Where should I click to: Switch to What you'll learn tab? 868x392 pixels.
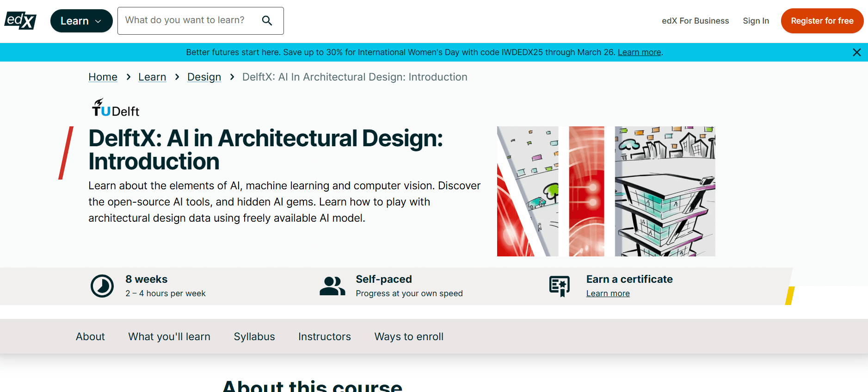click(169, 336)
